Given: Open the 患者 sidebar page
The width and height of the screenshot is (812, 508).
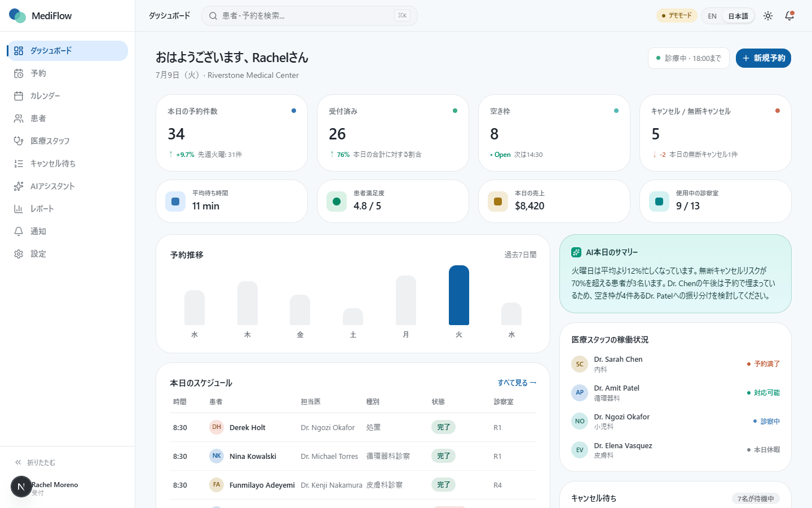Looking at the screenshot, I should pos(68,119).
